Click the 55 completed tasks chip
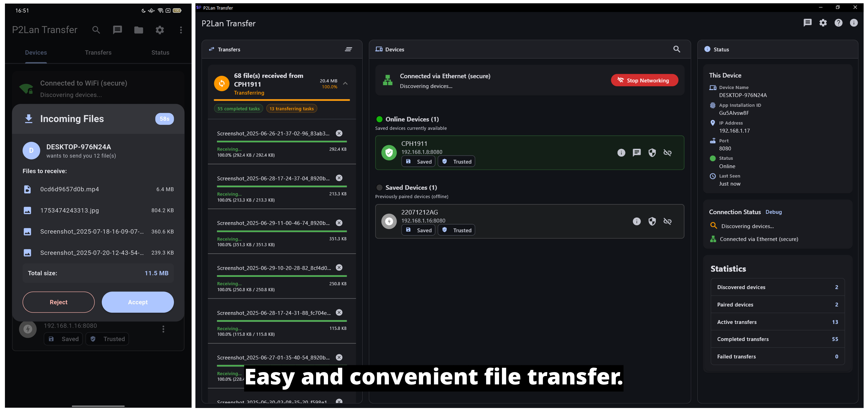The image size is (868, 411). point(238,109)
